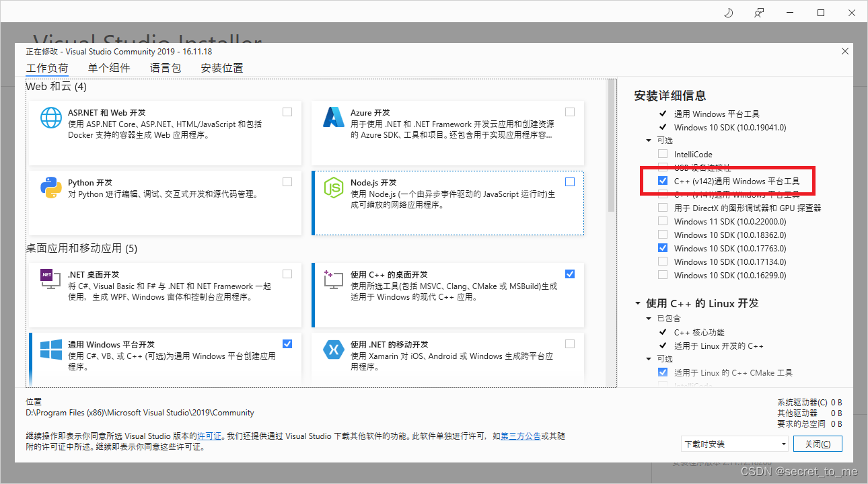Check the .NET 桌面开发 workload checkbox
The image size is (868, 484).
pyautogui.click(x=287, y=274)
